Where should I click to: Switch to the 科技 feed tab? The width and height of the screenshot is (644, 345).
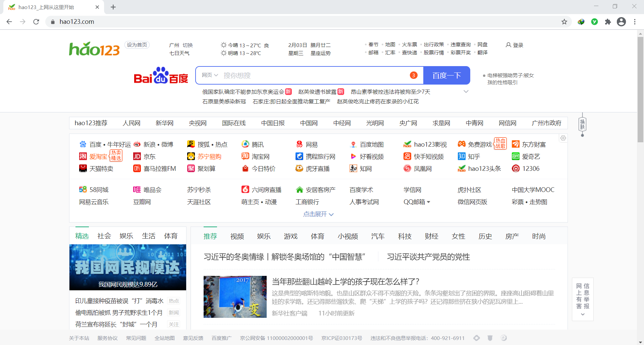tap(405, 236)
